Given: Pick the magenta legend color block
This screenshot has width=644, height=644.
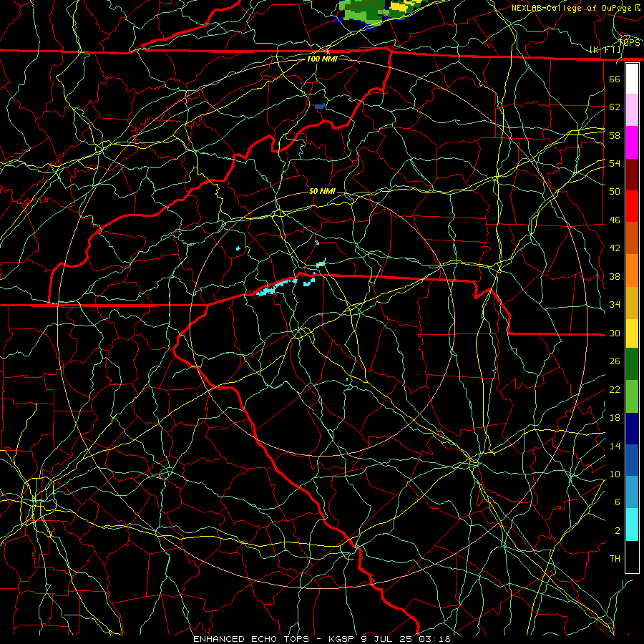Looking at the screenshot, I should [x=632, y=142].
